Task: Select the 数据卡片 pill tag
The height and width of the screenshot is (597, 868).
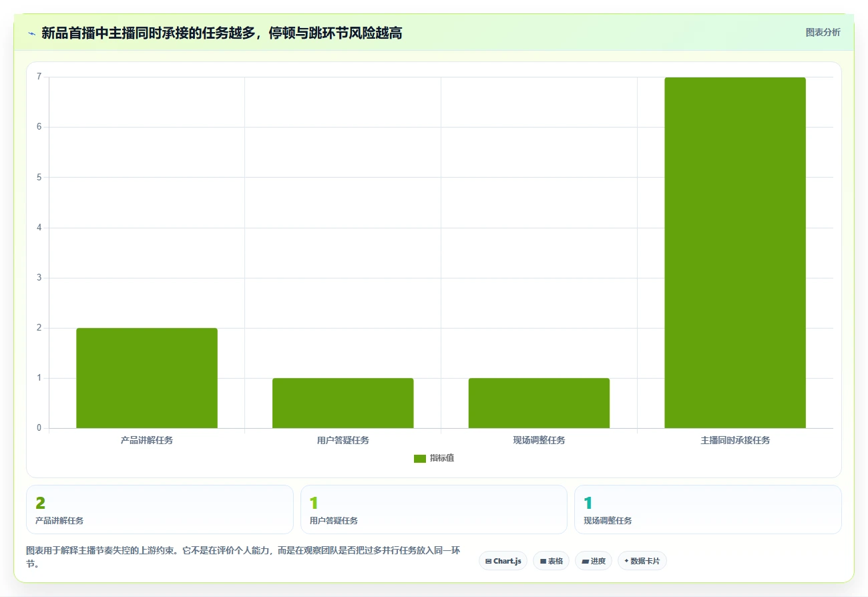Action: [x=642, y=561]
